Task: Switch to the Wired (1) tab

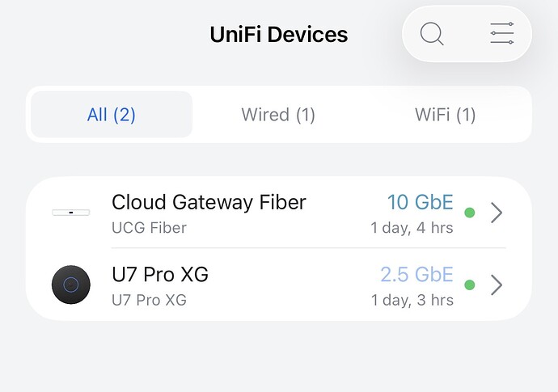Action: click(x=278, y=115)
